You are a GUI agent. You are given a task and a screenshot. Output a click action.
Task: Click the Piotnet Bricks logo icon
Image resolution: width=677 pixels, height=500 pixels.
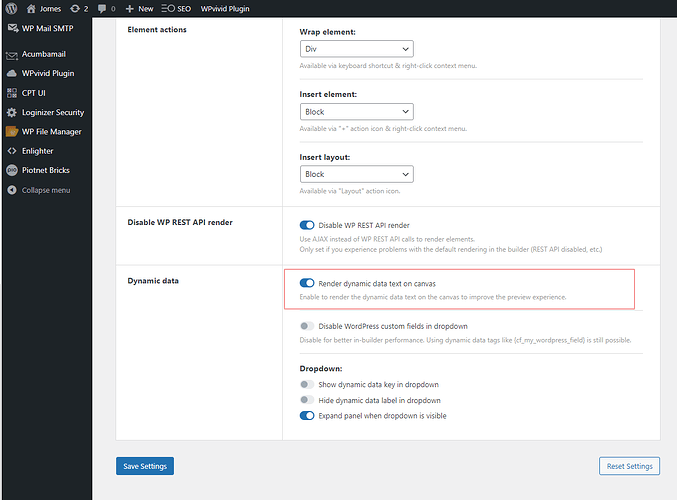coord(12,170)
